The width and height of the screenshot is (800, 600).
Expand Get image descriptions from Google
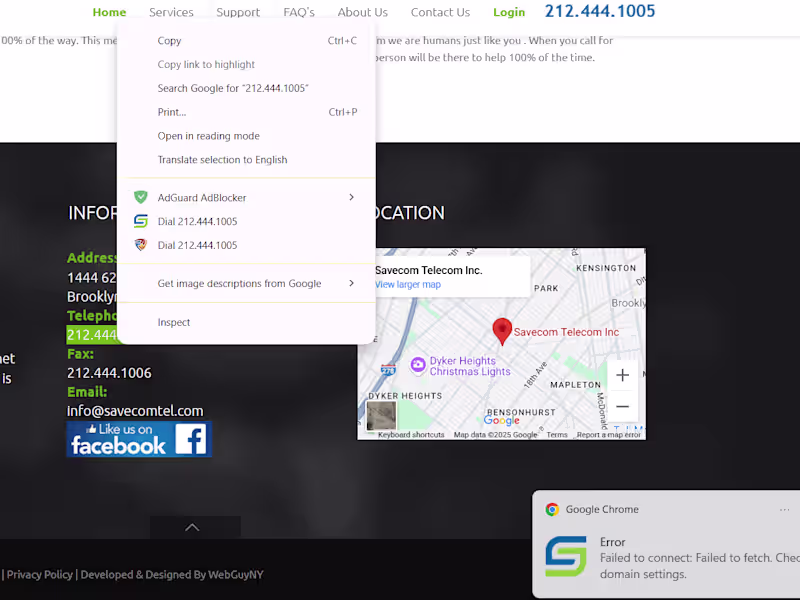pos(351,283)
